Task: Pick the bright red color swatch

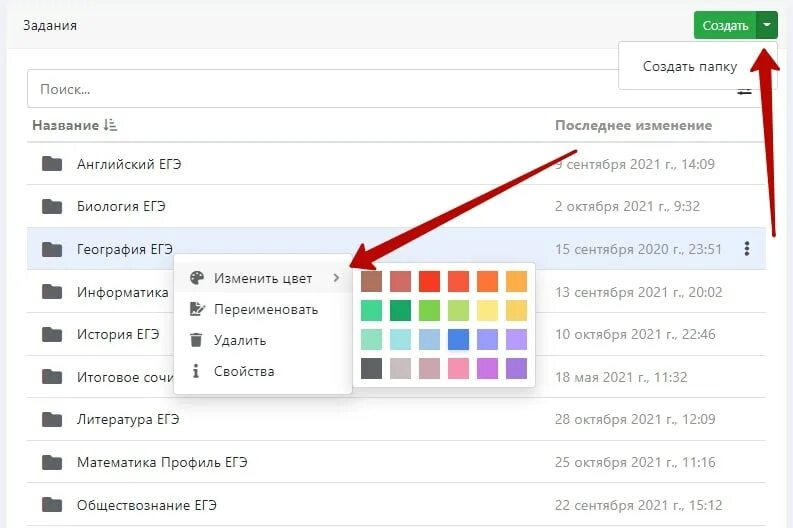Action: pyautogui.click(x=429, y=281)
